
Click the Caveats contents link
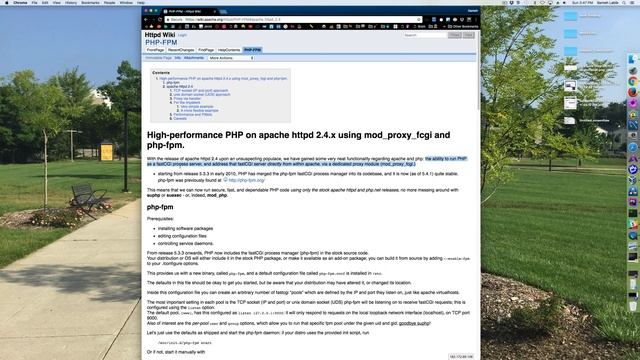click(x=180, y=118)
